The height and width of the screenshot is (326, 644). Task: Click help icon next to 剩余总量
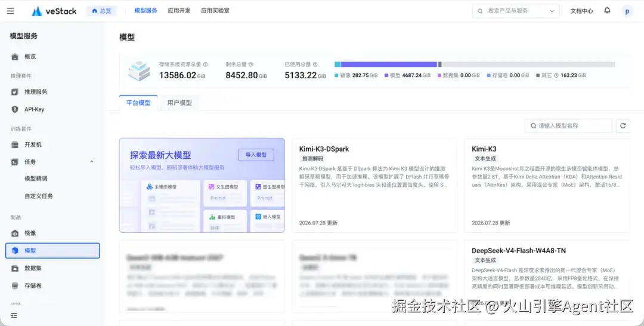(x=251, y=64)
